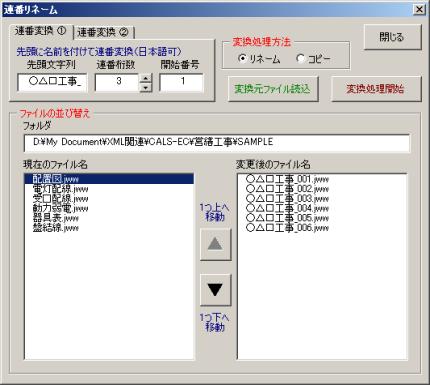Select 盤結線.jww in current file list
Image resolution: width=430 pixels, height=385 pixels.
coord(109,228)
